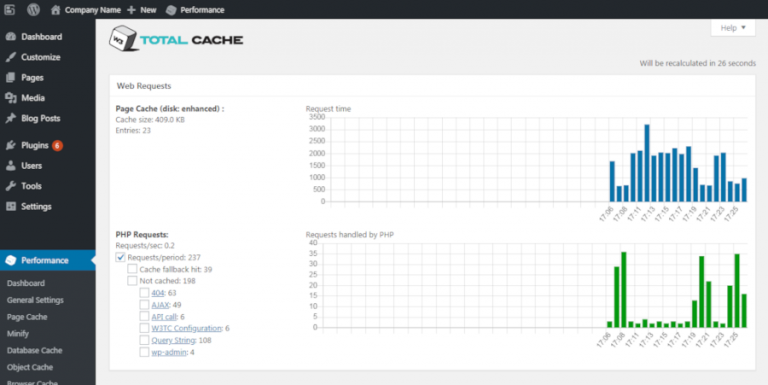Click the 'Requests/sec: 0.2' text
768x385 pixels.
point(145,245)
